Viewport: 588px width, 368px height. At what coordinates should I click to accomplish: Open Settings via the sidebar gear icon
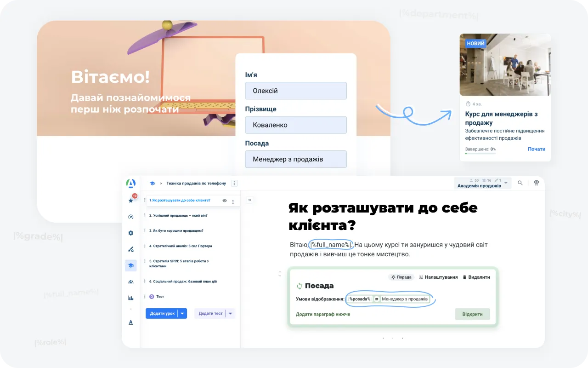pyautogui.click(x=130, y=232)
